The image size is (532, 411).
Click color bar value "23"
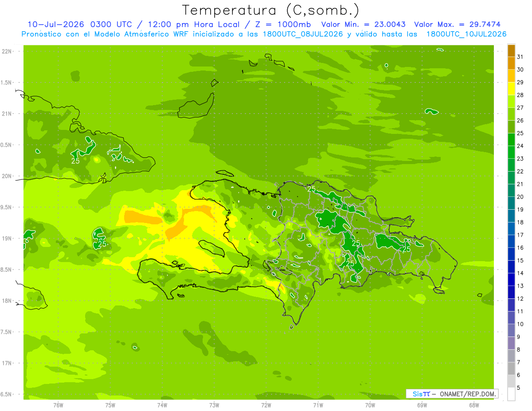coord(520,159)
